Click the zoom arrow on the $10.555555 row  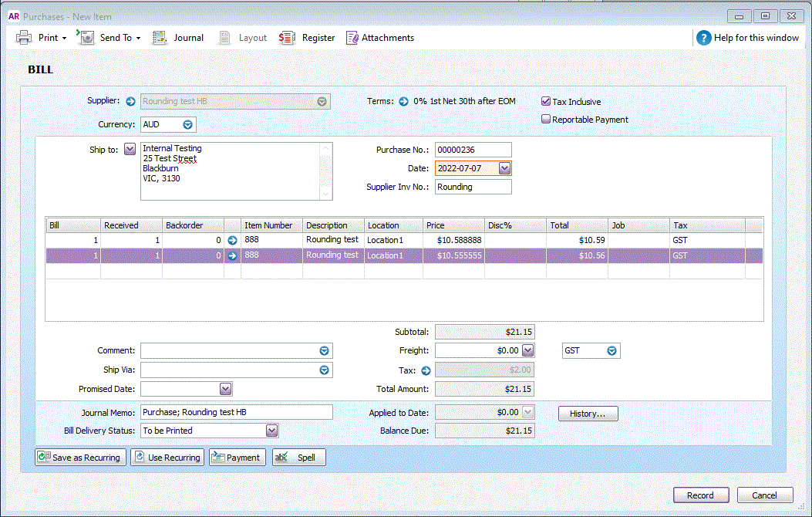pos(233,255)
